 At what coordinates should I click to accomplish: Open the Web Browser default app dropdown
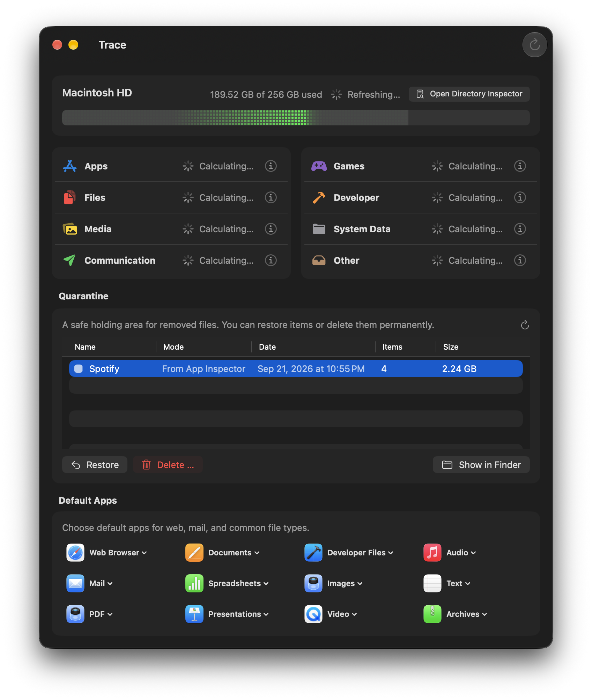click(x=118, y=553)
